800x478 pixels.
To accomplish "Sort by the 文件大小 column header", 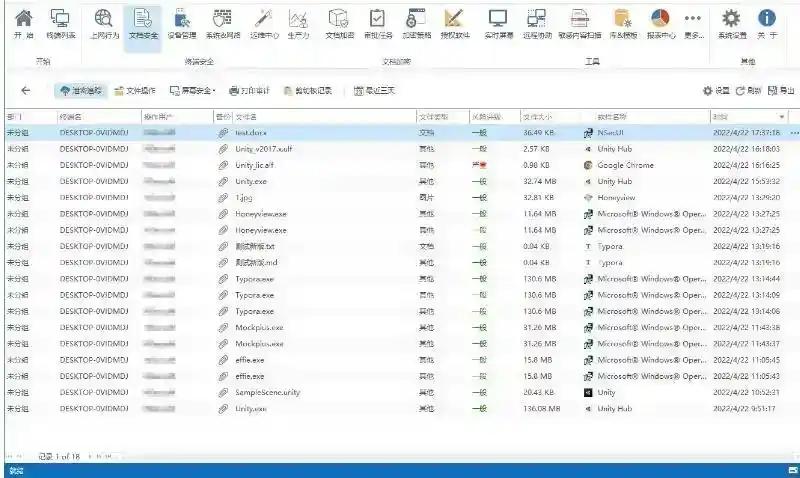I will click(x=540, y=117).
